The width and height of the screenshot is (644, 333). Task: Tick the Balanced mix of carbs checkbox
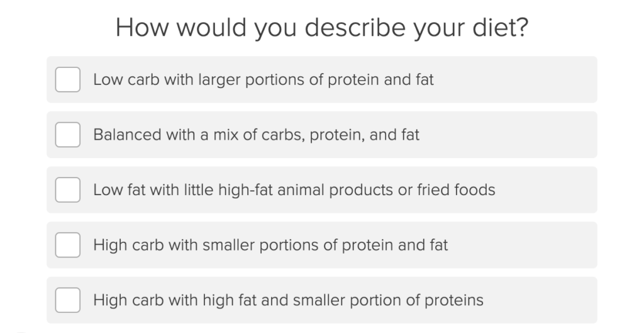(x=68, y=135)
